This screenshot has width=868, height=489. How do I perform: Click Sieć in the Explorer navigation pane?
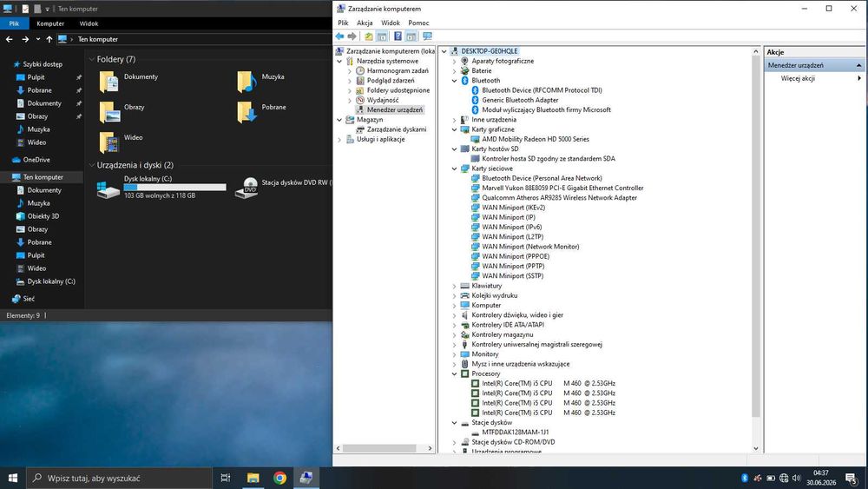point(29,299)
